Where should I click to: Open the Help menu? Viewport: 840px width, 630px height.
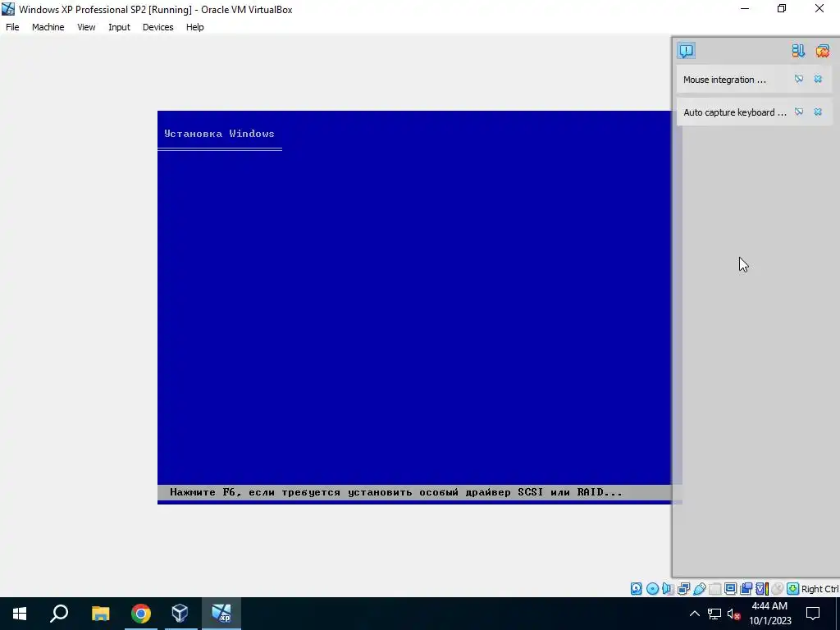pyautogui.click(x=195, y=27)
